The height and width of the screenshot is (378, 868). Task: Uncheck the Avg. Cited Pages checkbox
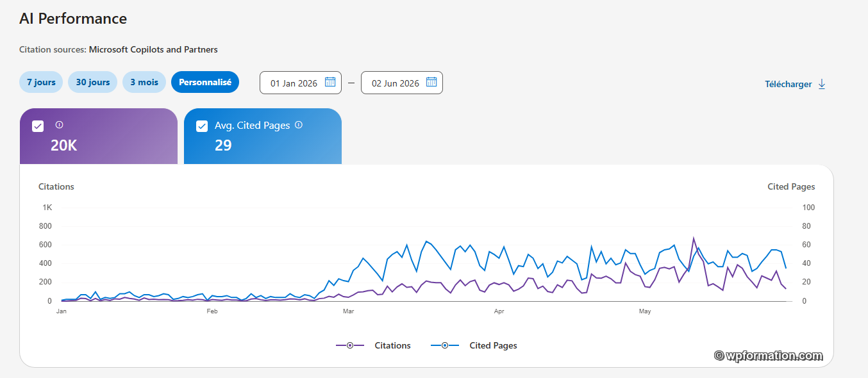coord(202,126)
